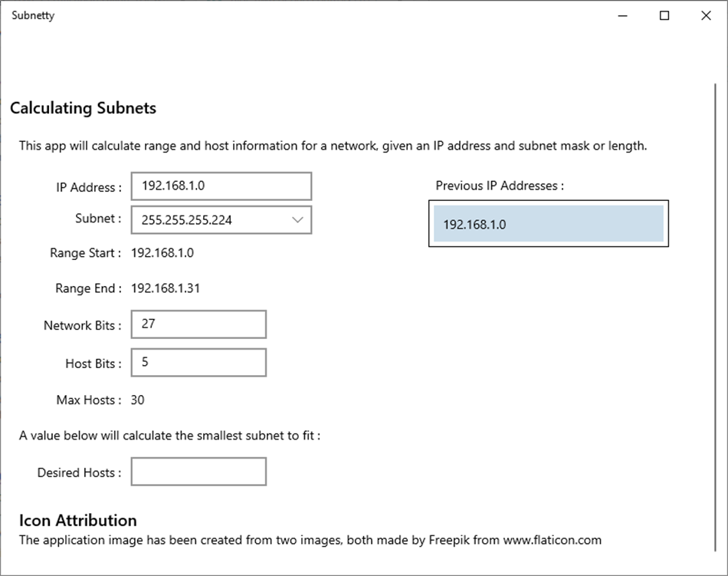Maximize the Subnetty window
The width and height of the screenshot is (728, 576).
coord(664,16)
